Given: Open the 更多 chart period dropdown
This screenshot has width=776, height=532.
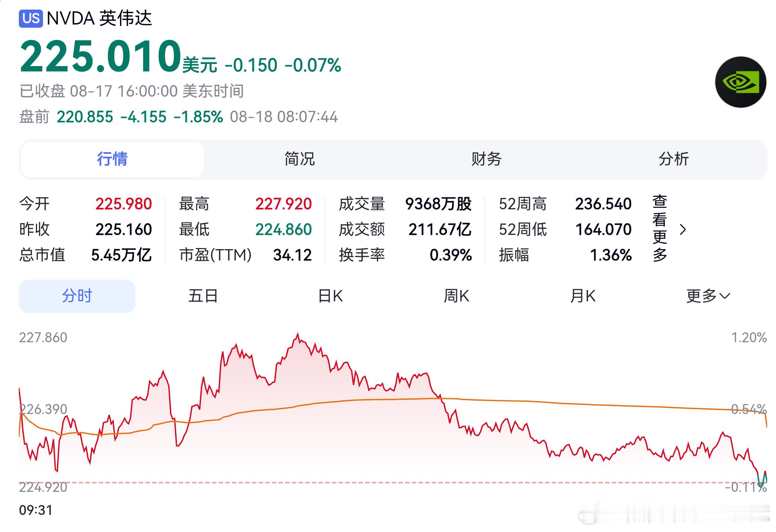Looking at the screenshot, I should coord(708,296).
